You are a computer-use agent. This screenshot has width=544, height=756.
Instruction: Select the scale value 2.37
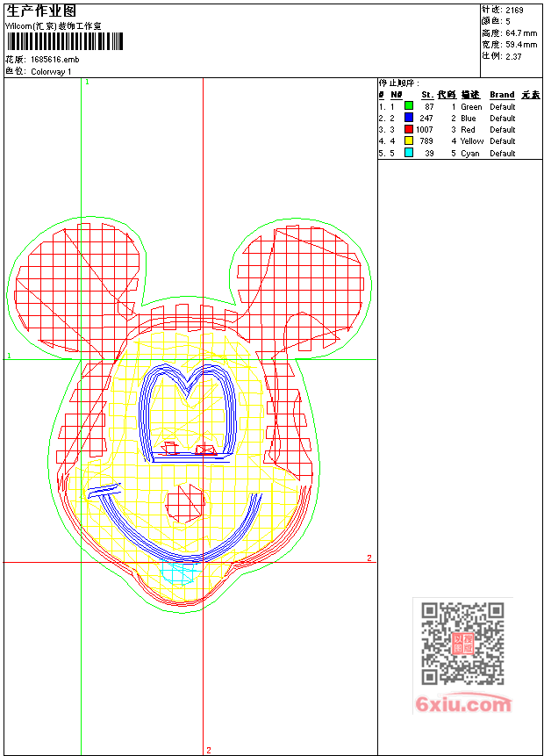coord(513,56)
